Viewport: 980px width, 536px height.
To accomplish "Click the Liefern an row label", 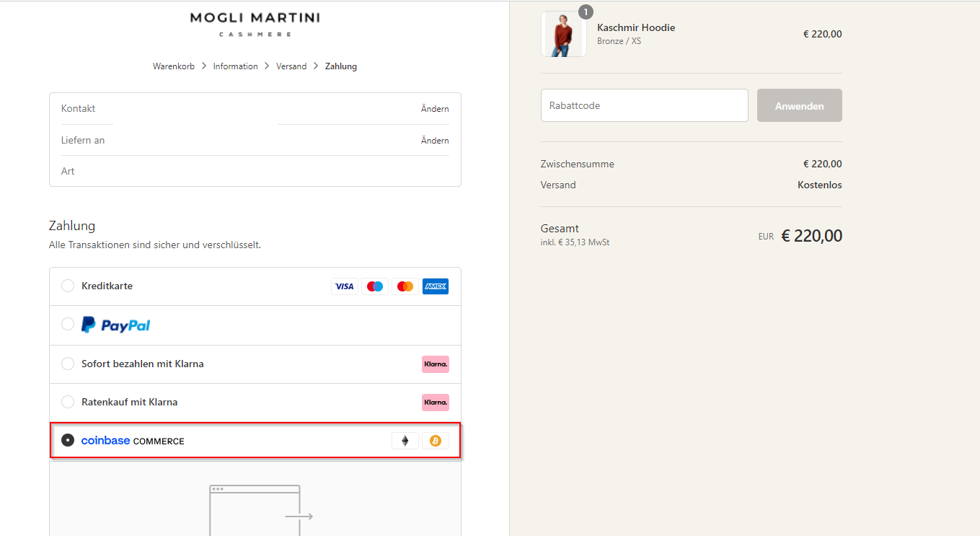I will (x=83, y=140).
